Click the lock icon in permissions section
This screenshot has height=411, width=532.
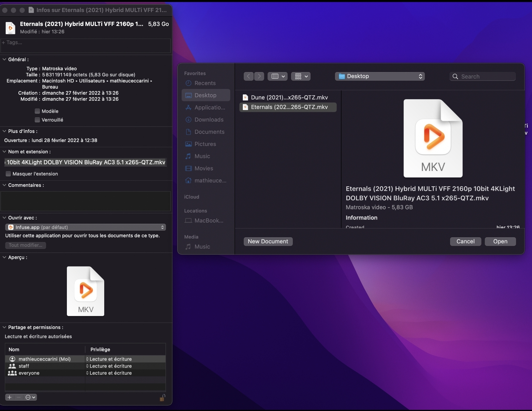(162, 398)
